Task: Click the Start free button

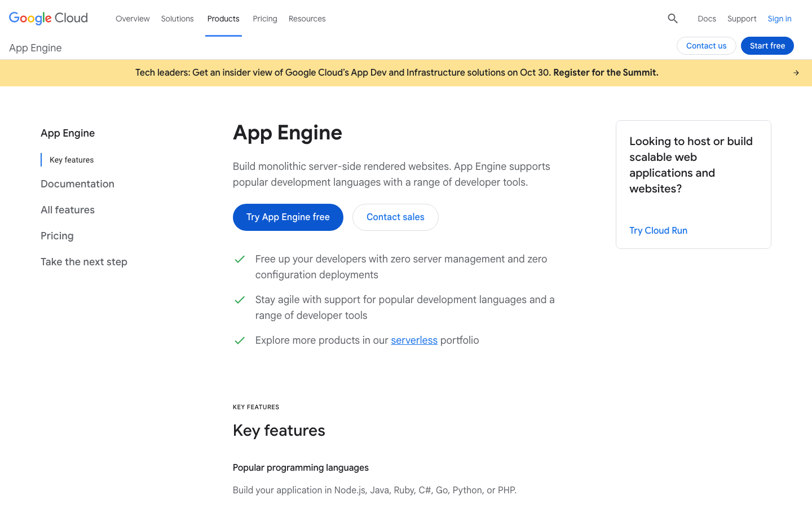Action: tap(767, 46)
